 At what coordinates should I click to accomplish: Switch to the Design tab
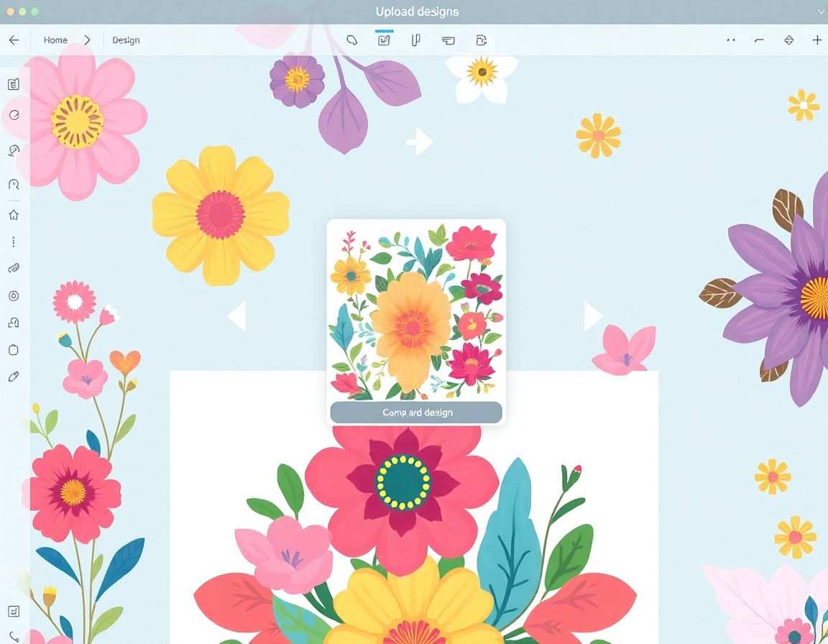tap(126, 40)
